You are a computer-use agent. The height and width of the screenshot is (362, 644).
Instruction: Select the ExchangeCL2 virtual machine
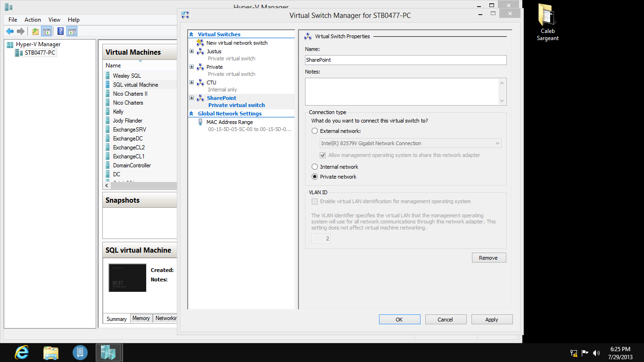tap(129, 148)
